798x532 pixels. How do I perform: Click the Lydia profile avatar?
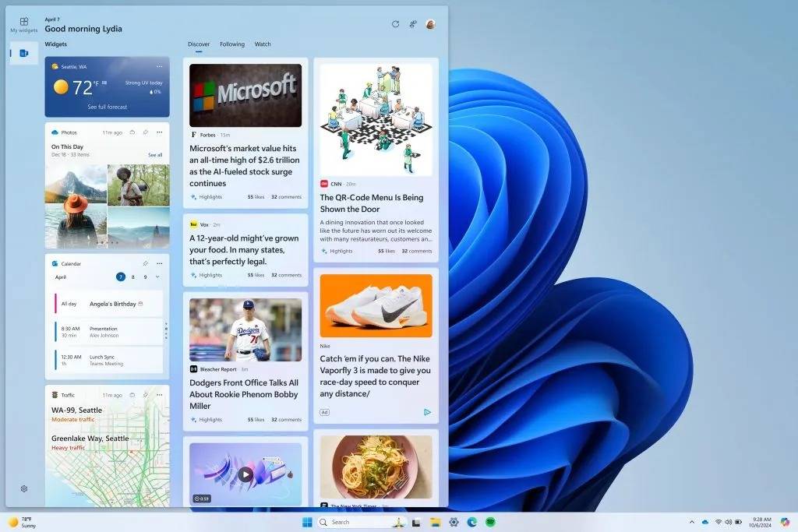(x=430, y=24)
